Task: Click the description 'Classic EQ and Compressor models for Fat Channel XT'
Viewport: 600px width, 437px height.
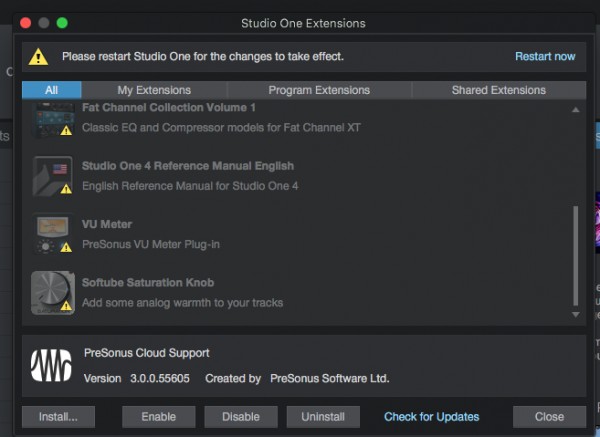Action: pyautogui.click(x=221, y=127)
